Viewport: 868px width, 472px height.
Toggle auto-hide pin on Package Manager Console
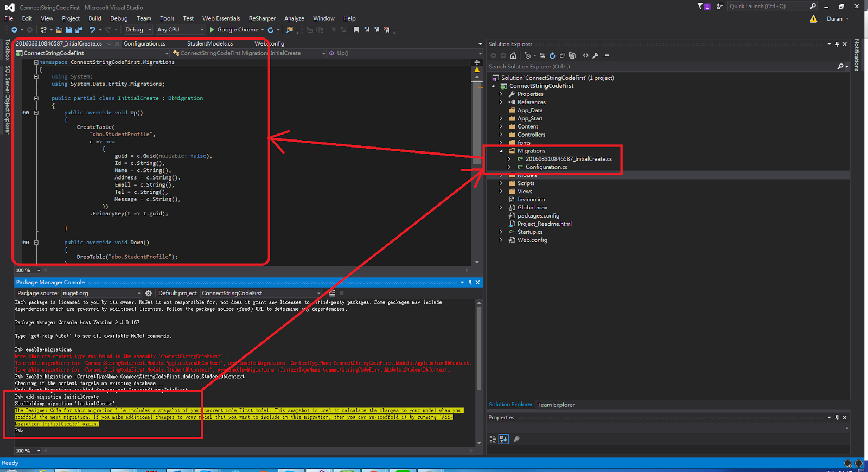coord(470,282)
